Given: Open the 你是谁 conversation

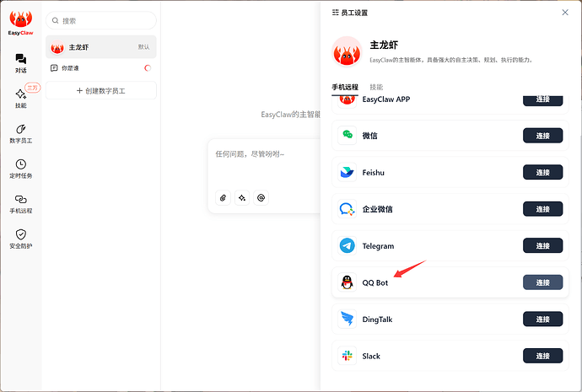Looking at the screenshot, I should click(101, 68).
